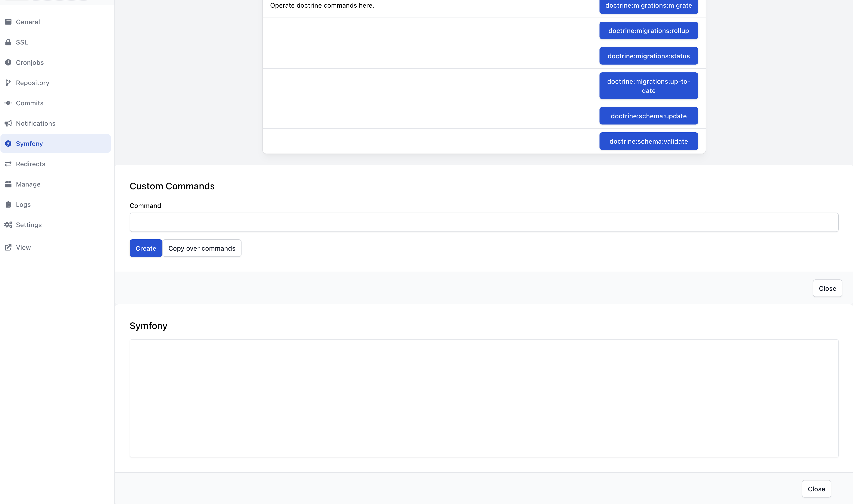
Task: Run doctrine:migrations:rollup command
Action: pyautogui.click(x=648, y=31)
